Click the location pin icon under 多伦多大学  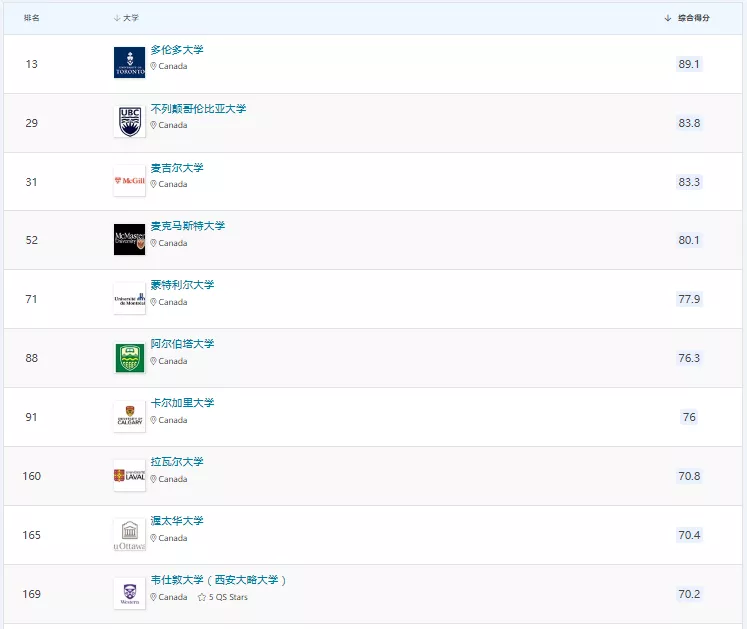tap(153, 66)
